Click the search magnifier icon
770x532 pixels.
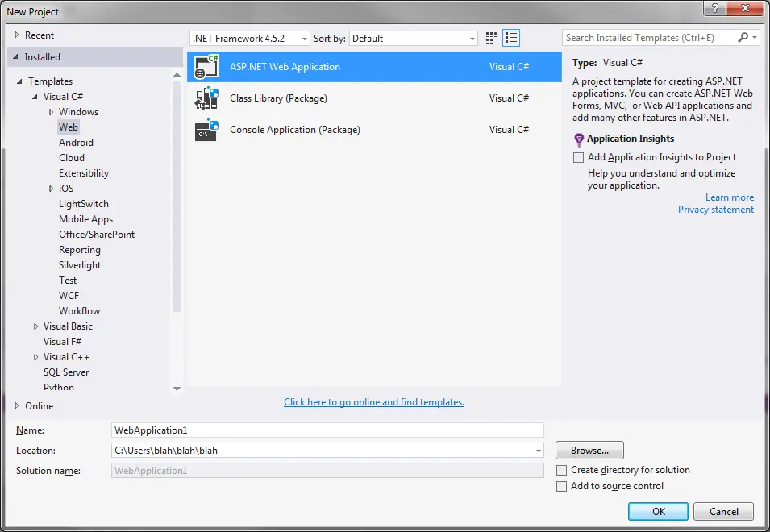tap(743, 38)
